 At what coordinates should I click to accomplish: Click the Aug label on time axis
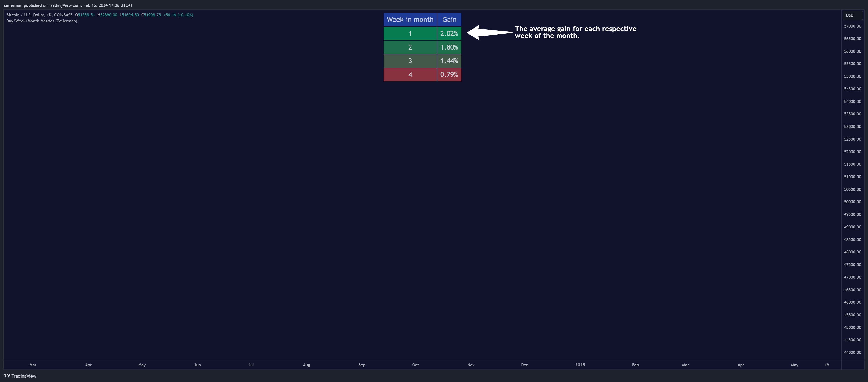(306, 365)
